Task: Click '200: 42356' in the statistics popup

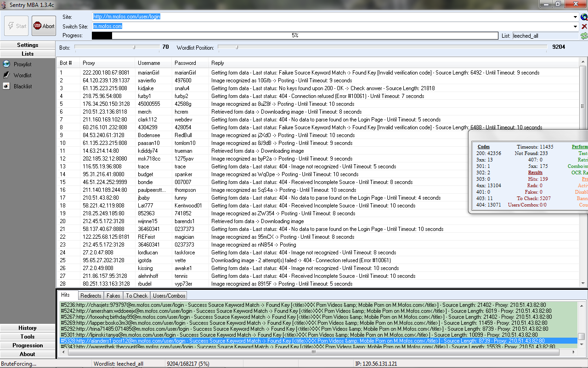Action: click(x=489, y=153)
